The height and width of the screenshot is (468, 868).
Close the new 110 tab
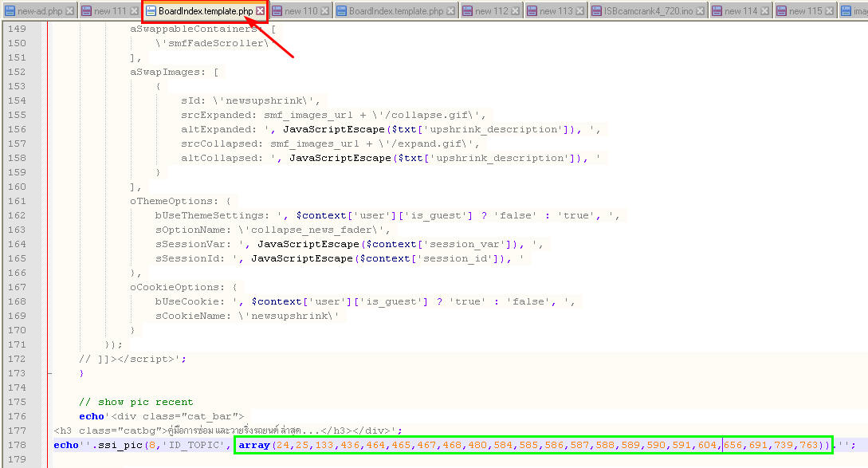[325, 11]
